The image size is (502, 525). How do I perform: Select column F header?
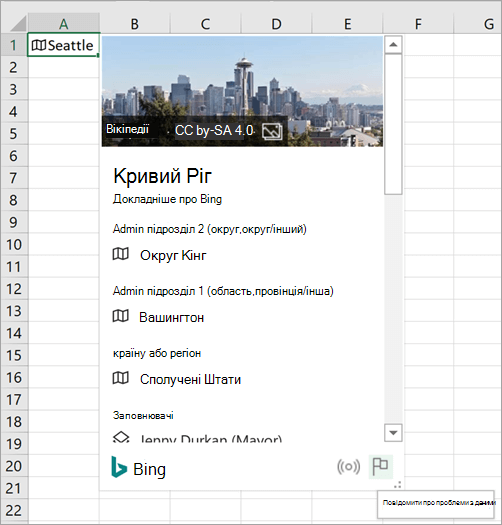[x=418, y=24]
